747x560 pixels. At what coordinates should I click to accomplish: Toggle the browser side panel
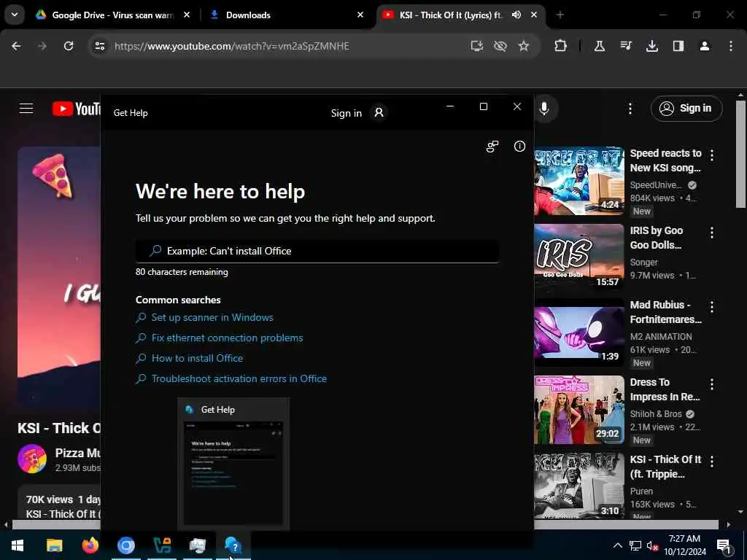click(678, 46)
